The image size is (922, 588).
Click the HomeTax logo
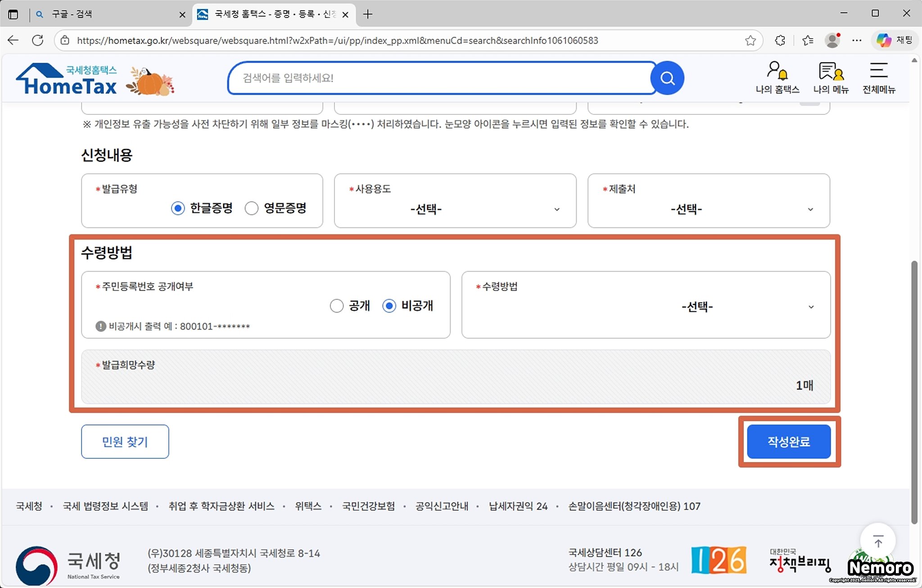pyautogui.click(x=68, y=80)
